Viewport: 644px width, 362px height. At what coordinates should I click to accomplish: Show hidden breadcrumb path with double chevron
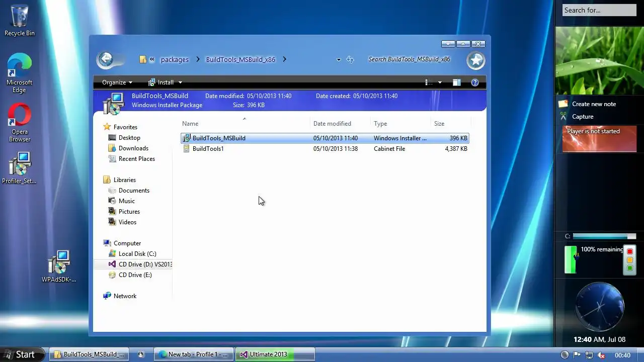pyautogui.click(x=152, y=59)
